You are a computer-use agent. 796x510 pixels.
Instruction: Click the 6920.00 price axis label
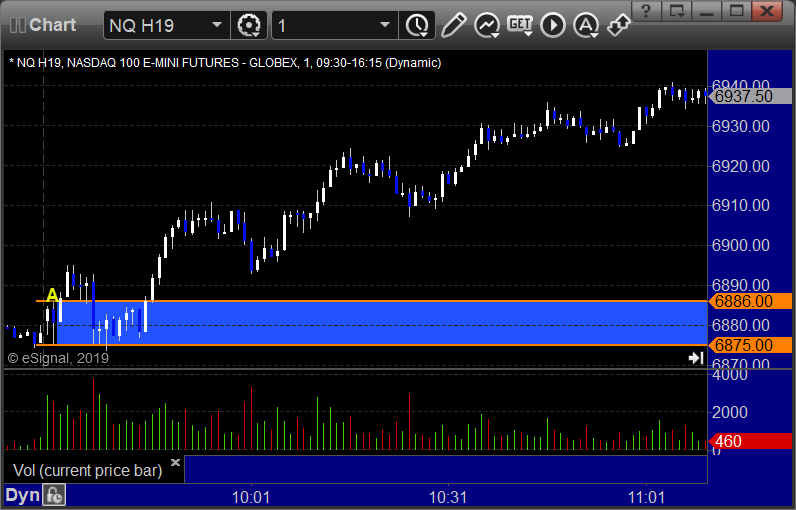pos(741,166)
